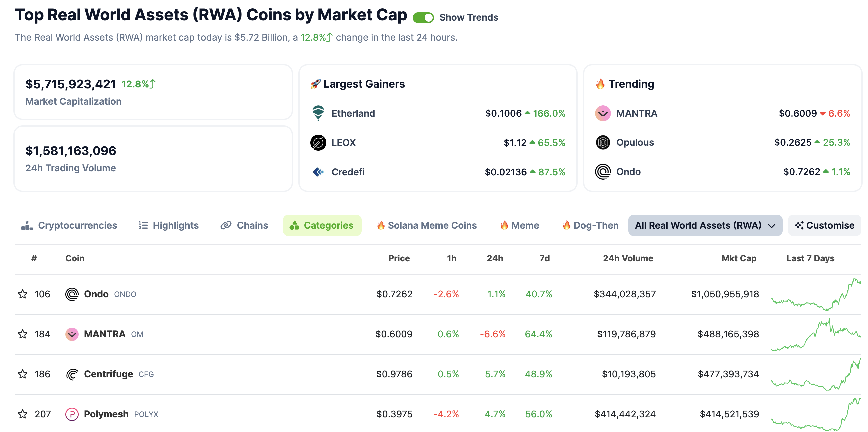868x432 pixels.
Task: Open Ondo's Last 7 Days sparkline chart
Action: pos(816,294)
